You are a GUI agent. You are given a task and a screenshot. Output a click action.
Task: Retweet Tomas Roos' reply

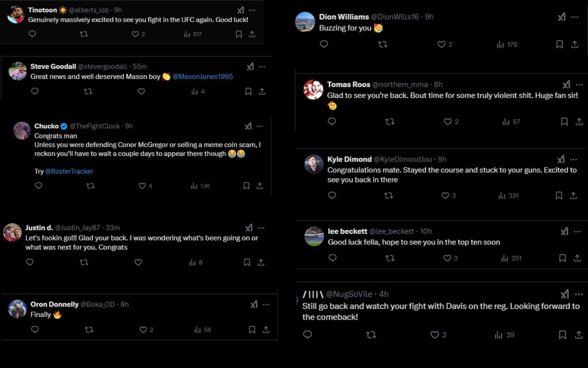click(391, 121)
